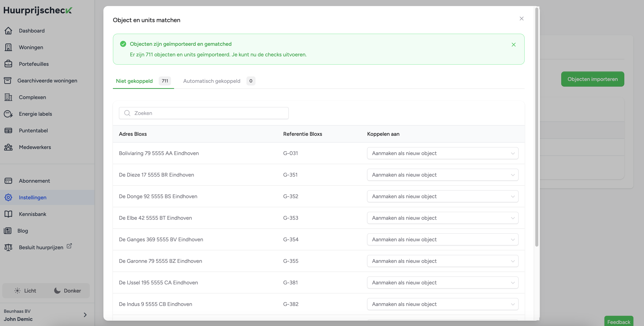Click the Gearchiveerde woningen archive icon
The image size is (644, 326).
coord(8,80)
